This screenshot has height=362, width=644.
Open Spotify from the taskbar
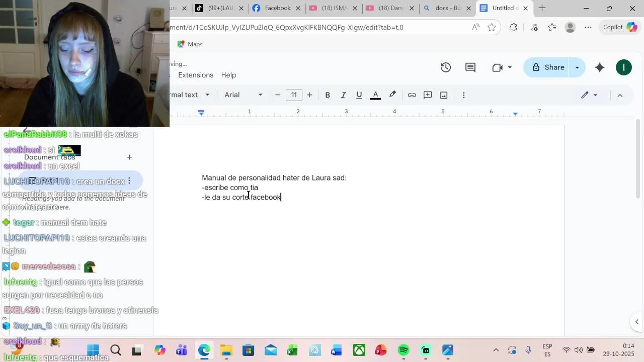[x=404, y=350]
